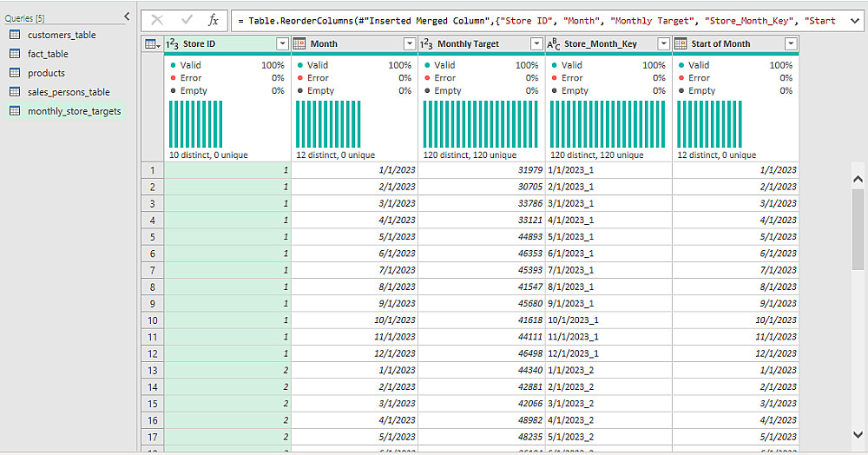This screenshot has width=868, height=455.
Task: Select the monthly_store_targets query
Action: point(67,110)
